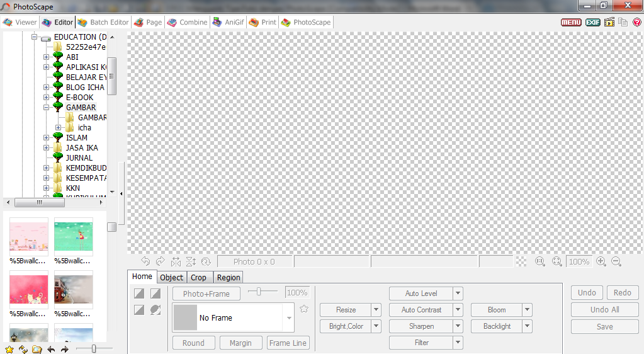Open the screen capture clapboard icon
The width and height of the screenshot is (644, 354).
(609, 22)
